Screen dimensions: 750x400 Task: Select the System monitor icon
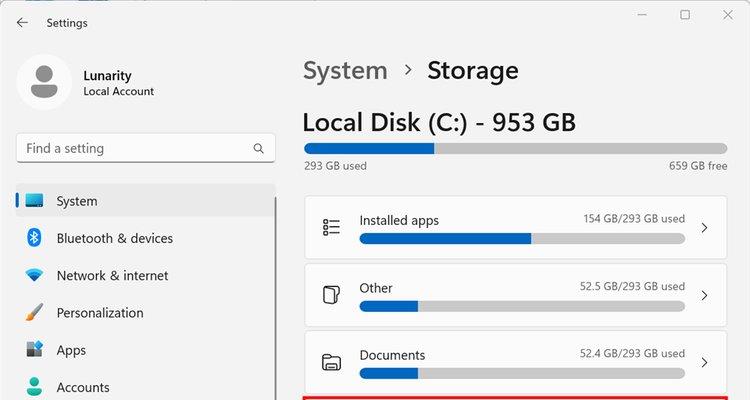click(34, 200)
